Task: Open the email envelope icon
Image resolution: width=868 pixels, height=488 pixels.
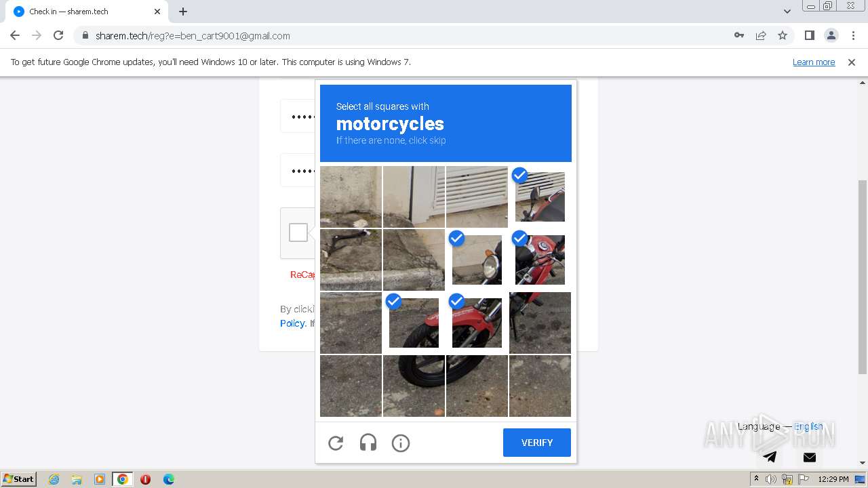Action: [x=810, y=457]
